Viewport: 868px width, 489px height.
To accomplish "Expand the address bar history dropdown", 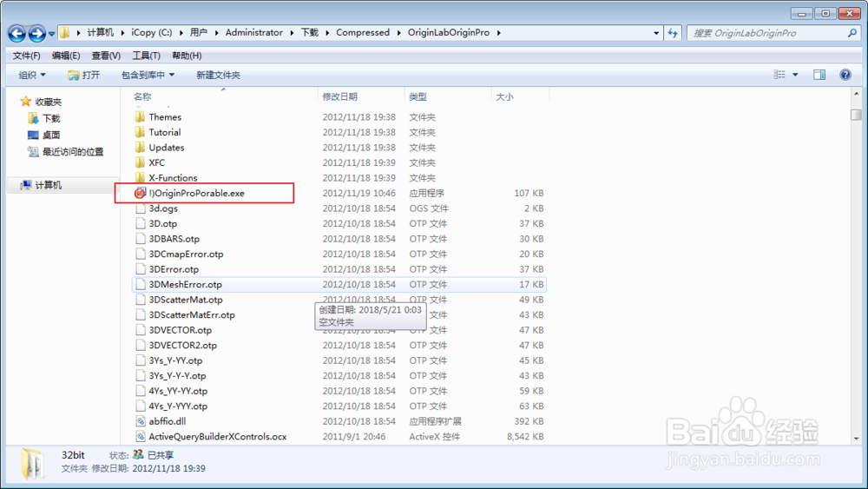I will (x=656, y=33).
